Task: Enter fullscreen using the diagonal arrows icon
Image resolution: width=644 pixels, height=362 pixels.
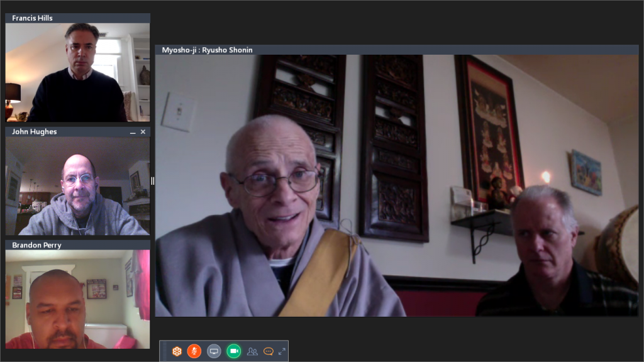Action: point(282,350)
